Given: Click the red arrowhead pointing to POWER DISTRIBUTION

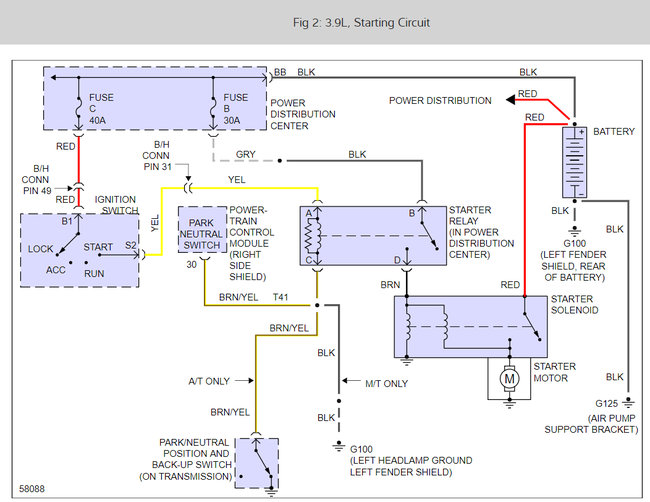Looking at the screenshot, I should pyautogui.click(x=511, y=100).
